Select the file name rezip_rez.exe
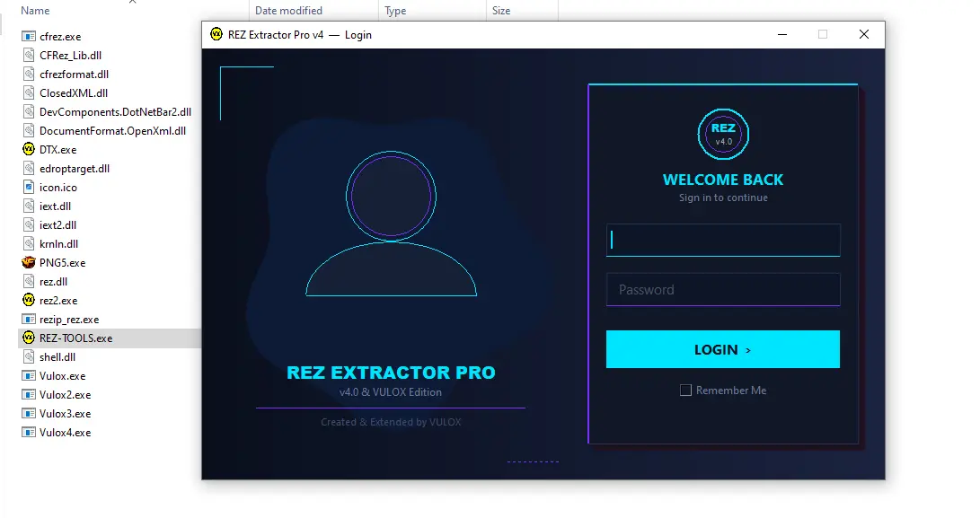Image resolution: width=980 pixels, height=518 pixels. pos(69,320)
